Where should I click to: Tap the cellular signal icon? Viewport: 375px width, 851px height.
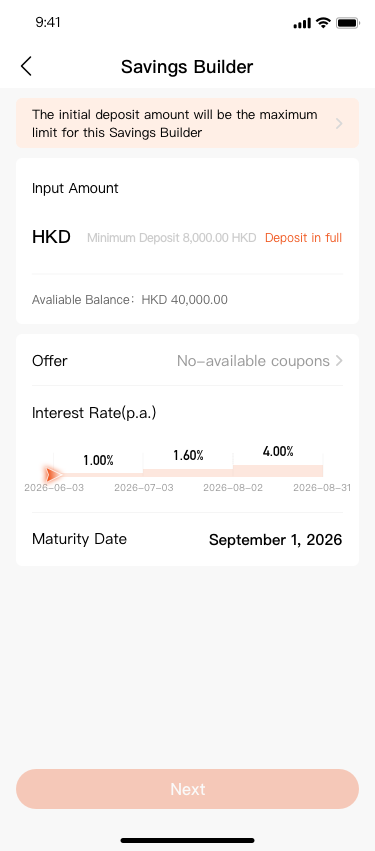point(302,23)
